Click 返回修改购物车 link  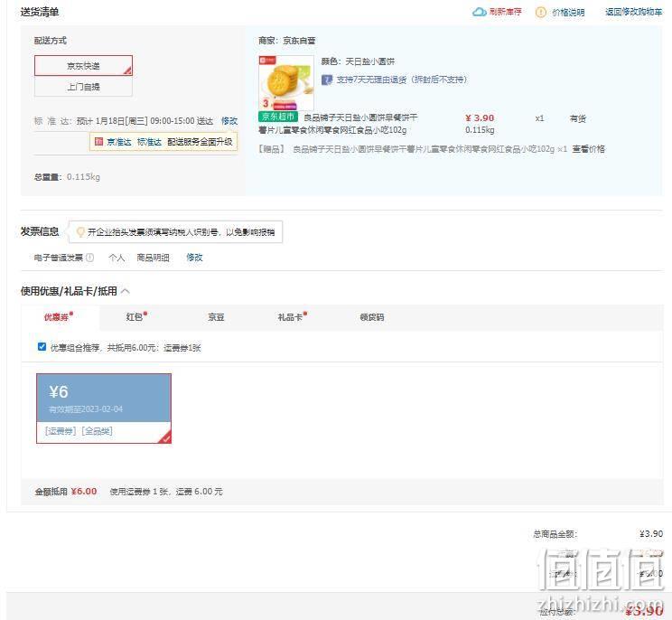pos(633,12)
